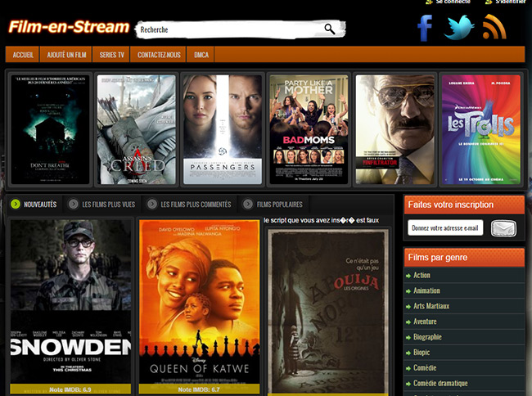This screenshot has width=532, height=396.
Task: Open the Ouija Les Origines poster
Action: (x=328, y=312)
